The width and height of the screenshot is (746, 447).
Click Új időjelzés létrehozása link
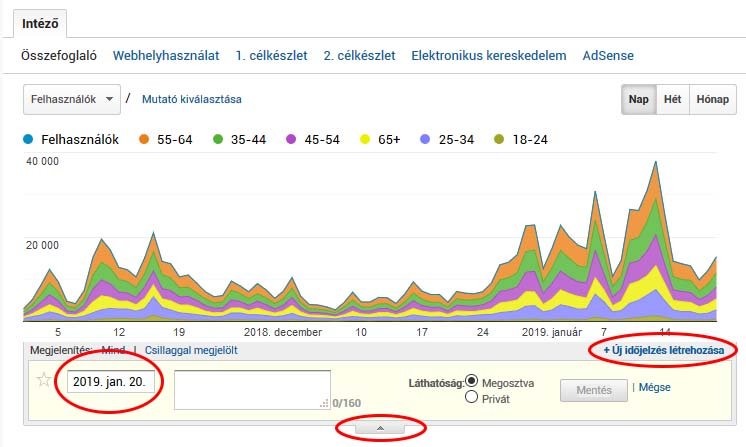tap(663, 351)
